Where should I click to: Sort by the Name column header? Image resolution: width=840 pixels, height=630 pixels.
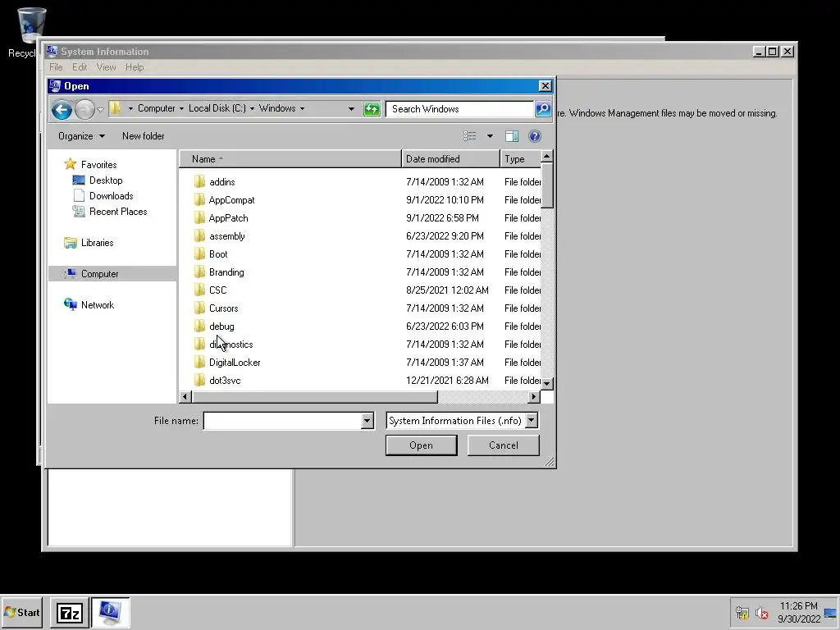coord(290,159)
